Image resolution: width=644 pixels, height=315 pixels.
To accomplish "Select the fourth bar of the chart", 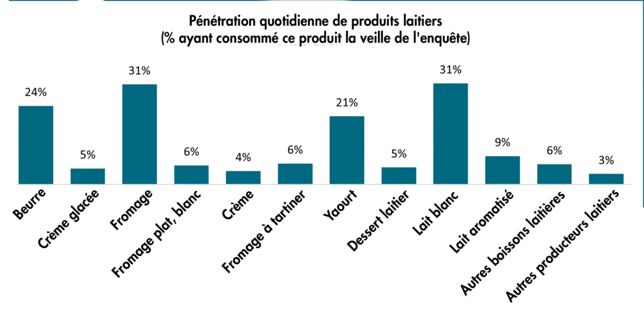I will 191,175.
